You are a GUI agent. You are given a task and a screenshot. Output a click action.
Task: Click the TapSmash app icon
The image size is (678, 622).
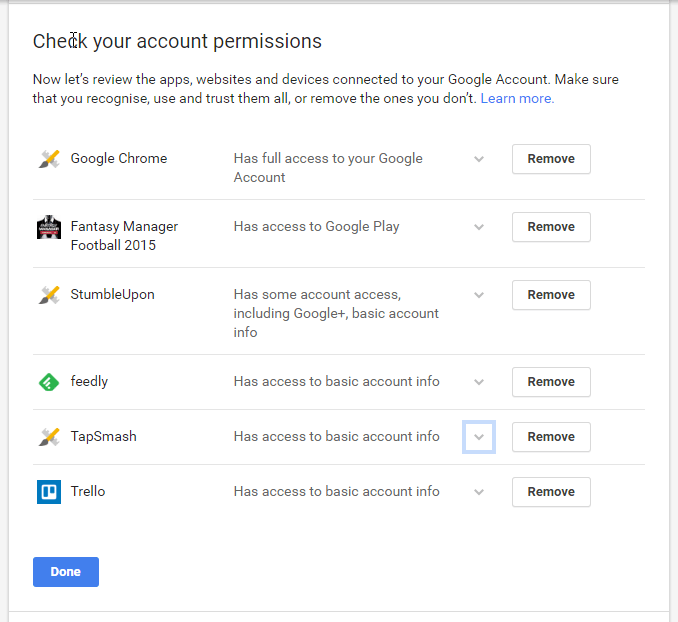[49, 437]
